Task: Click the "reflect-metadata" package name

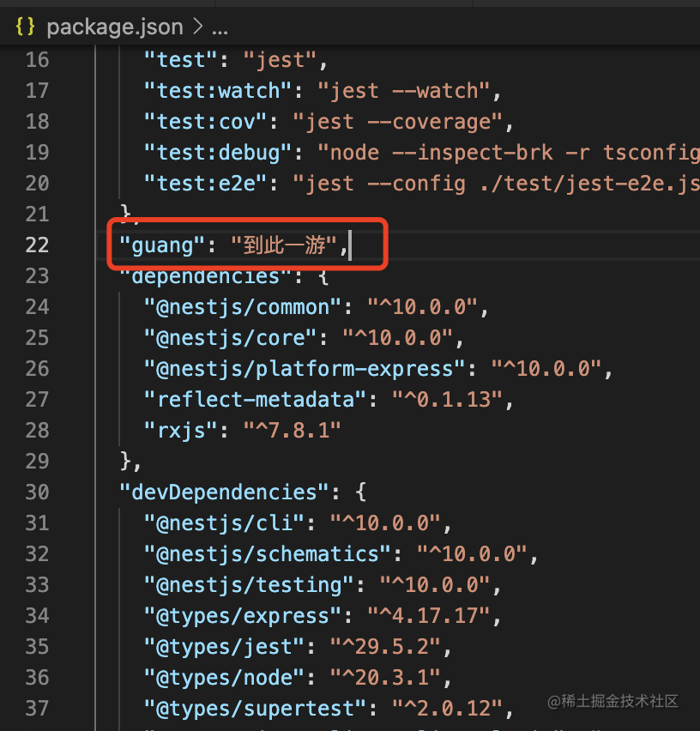Action: click(238, 399)
